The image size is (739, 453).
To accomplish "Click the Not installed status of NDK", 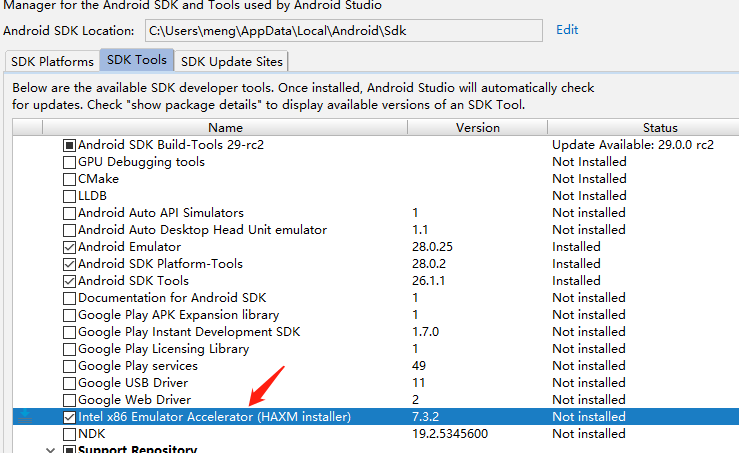I will click(x=589, y=434).
